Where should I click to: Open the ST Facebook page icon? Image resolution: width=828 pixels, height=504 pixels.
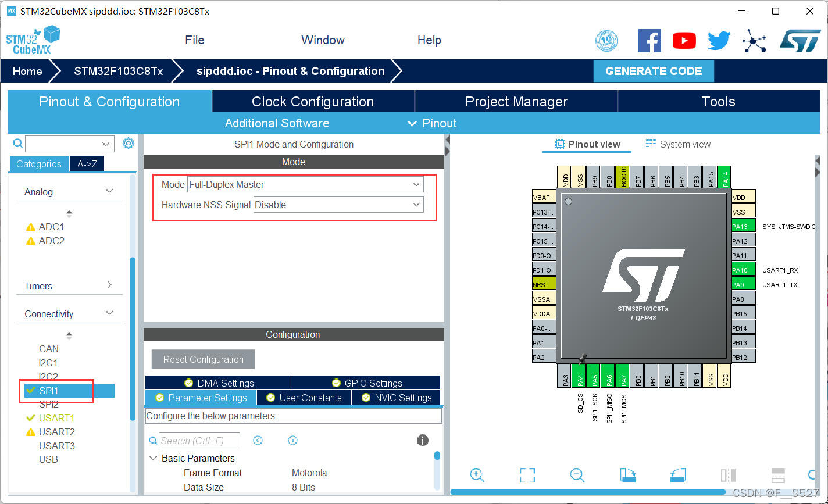649,41
